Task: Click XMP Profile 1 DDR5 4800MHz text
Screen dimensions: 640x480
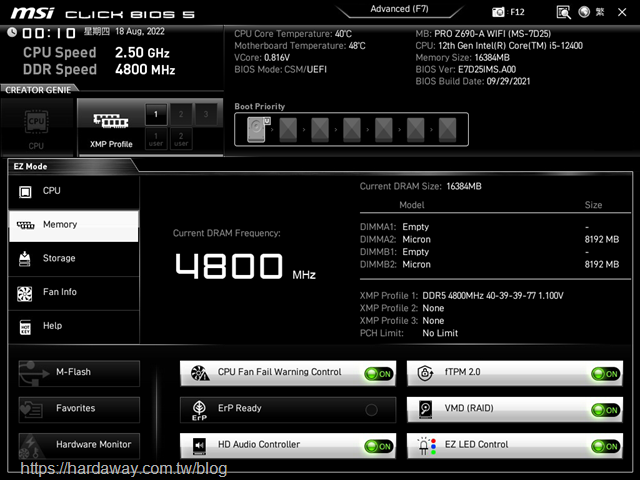Action: pos(493,296)
